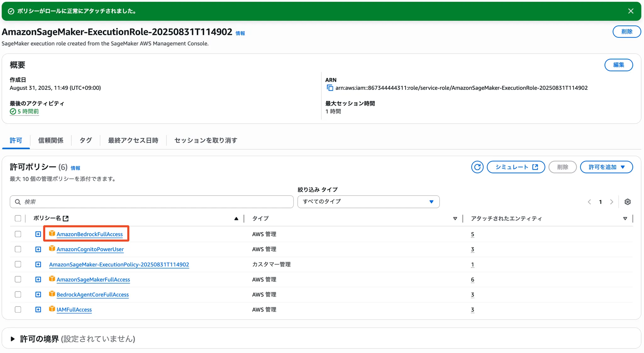Screen dimensions: 644x353
Task: Switch to the 信頼関係 tab
Action: click(51, 140)
